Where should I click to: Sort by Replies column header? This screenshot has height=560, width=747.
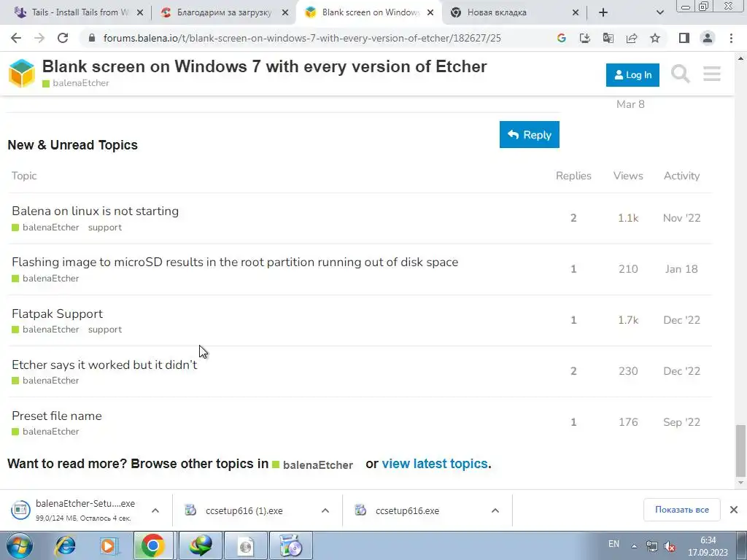(x=573, y=176)
